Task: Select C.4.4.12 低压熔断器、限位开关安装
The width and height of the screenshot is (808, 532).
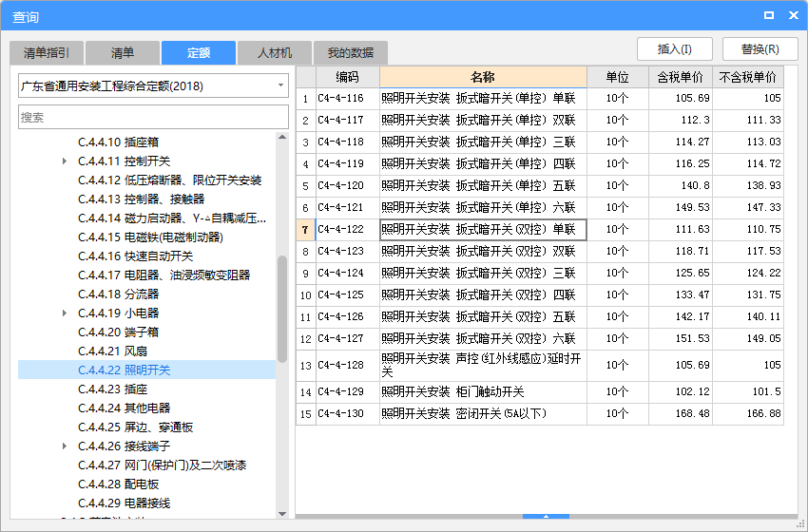Action: (x=169, y=180)
